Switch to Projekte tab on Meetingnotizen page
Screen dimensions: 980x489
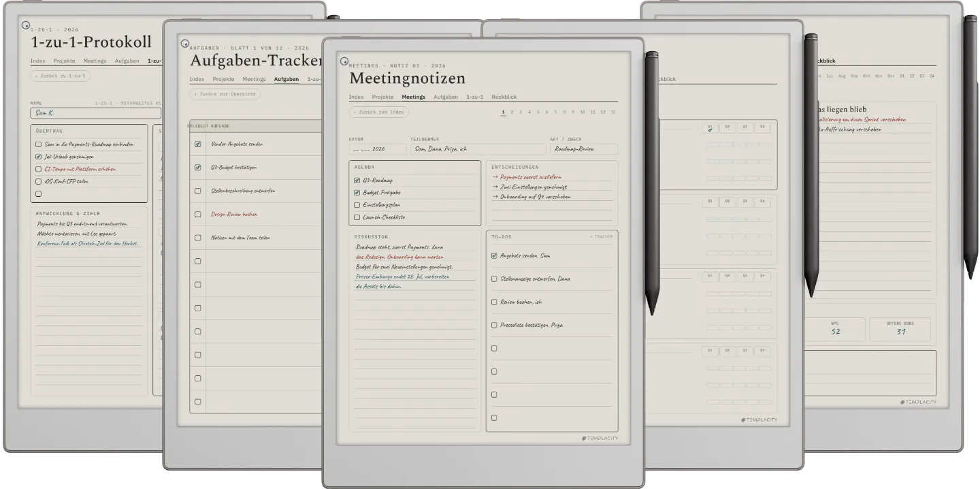(x=382, y=97)
